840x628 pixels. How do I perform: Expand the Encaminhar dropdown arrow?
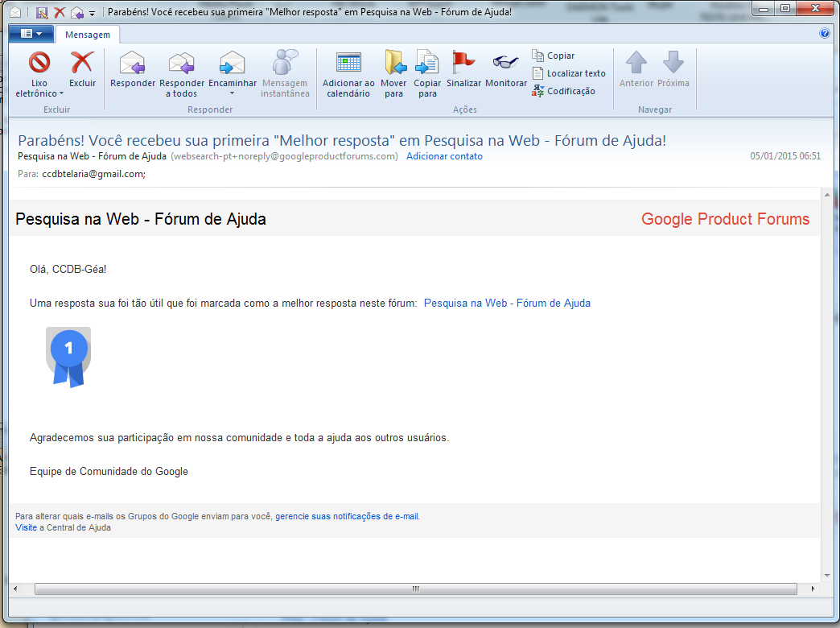click(x=232, y=93)
